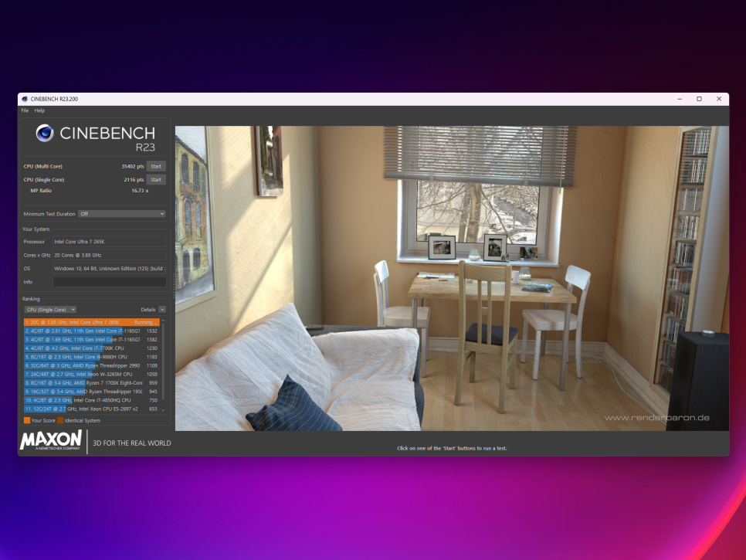The image size is (746, 560).
Task: Click the Cores x GHz field
Action: pos(110,255)
